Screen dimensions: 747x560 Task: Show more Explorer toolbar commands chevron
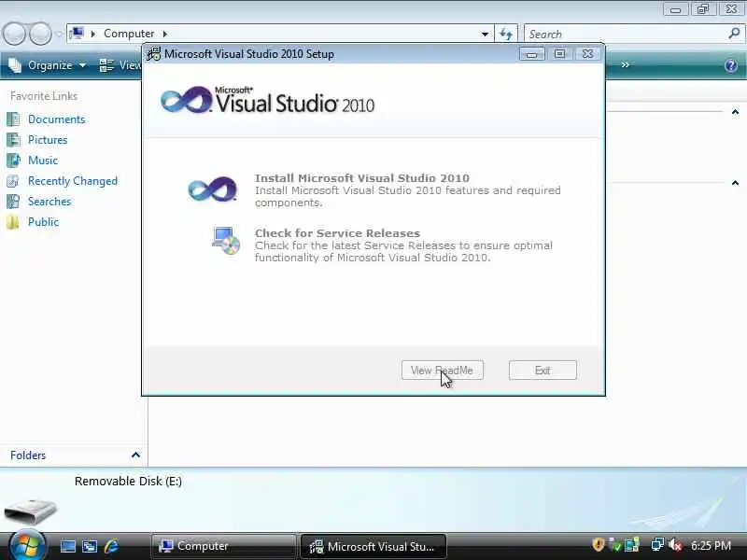tap(625, 64)
